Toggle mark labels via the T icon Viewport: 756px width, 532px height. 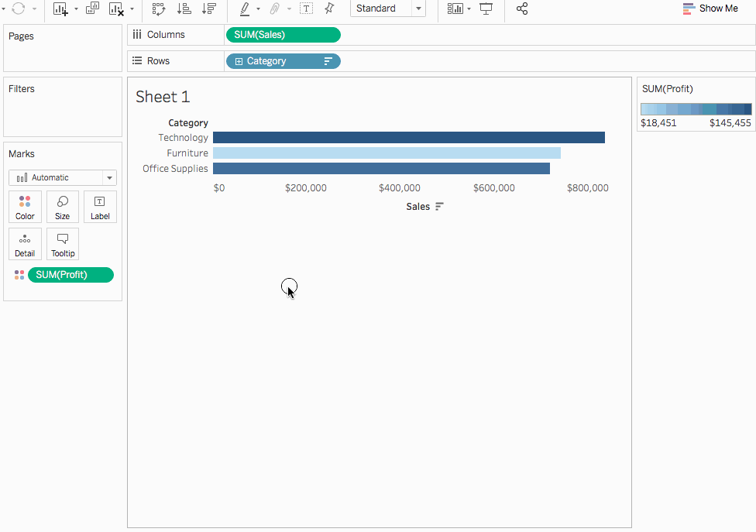click(306, 9)
